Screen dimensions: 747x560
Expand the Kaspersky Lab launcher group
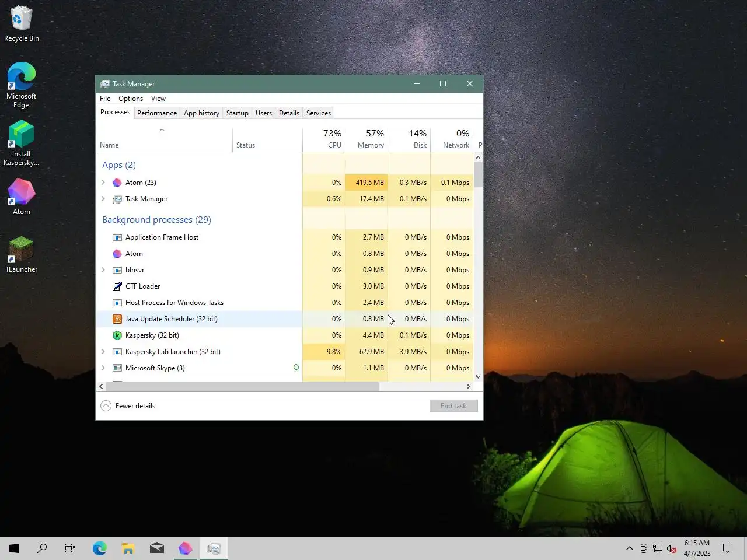103,352
